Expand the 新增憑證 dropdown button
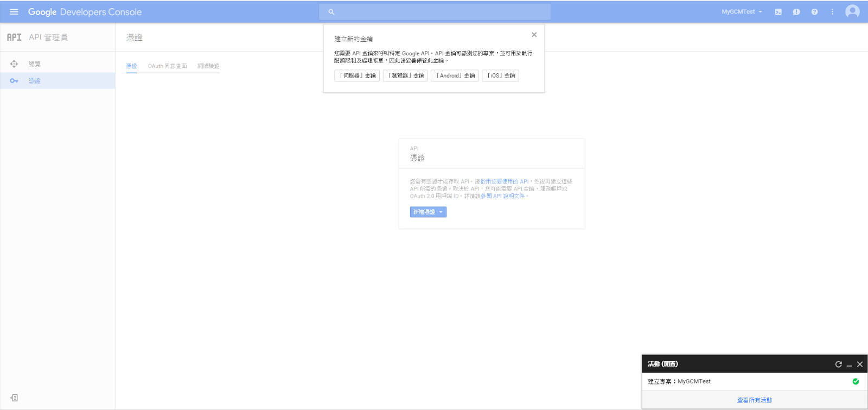Image resolution: width=868 pixels, height=410 pixels. pos(428,212)
